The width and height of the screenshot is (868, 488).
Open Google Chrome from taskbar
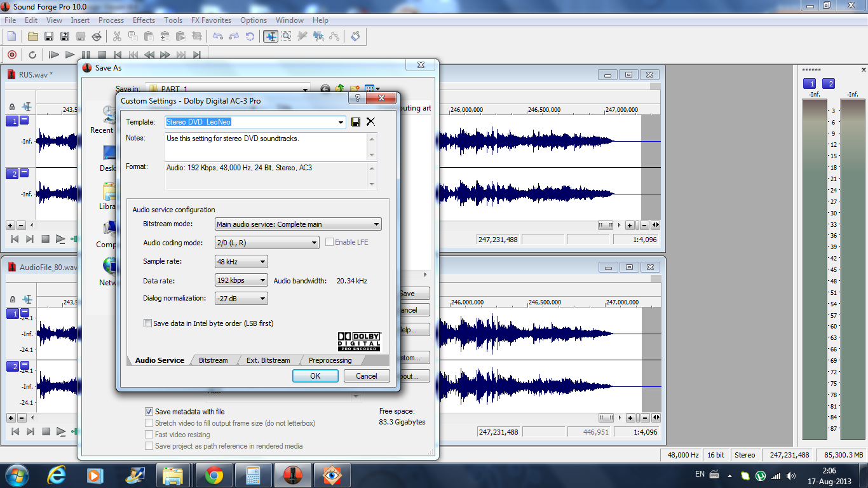214,475
